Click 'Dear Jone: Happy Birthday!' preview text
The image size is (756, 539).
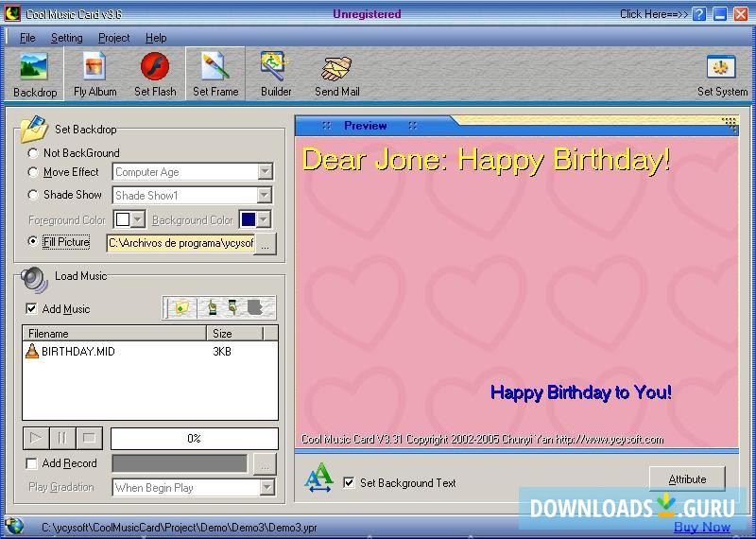[x=486, y=159]
